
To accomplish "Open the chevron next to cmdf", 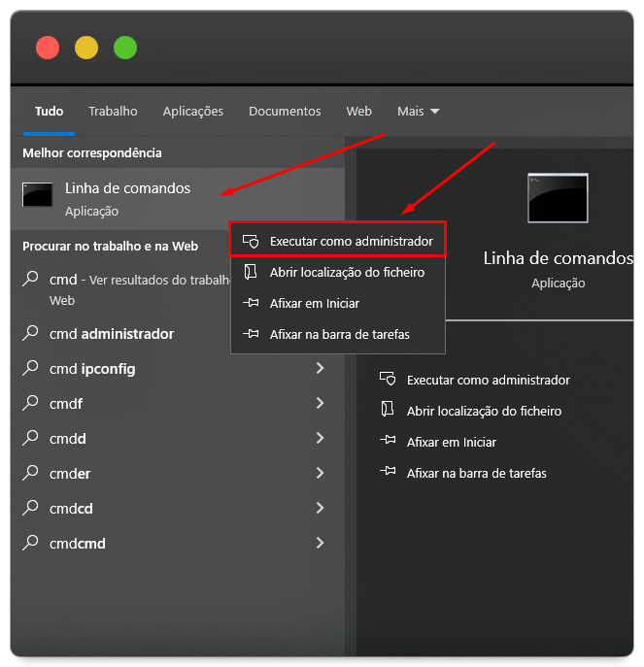I will pos(320,403).
